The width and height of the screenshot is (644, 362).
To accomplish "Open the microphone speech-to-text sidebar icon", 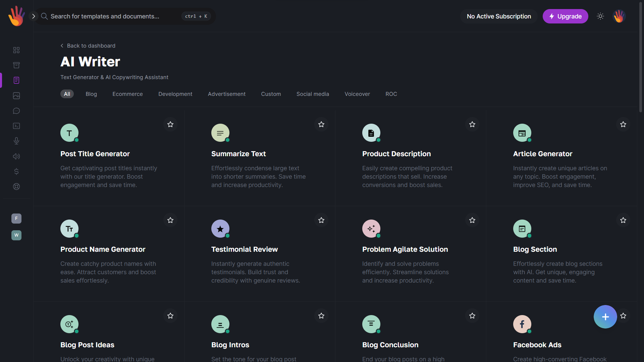I will [x=16, y=141].
